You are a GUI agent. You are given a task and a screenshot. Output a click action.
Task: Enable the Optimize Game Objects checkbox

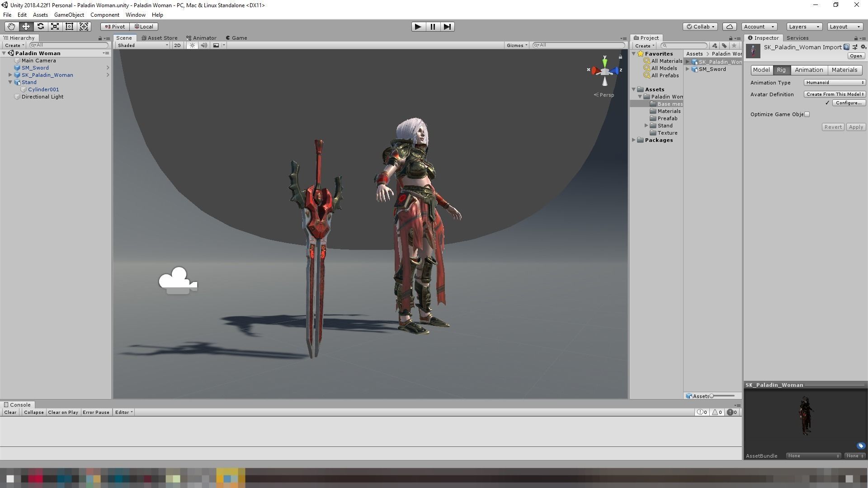point(807,114)
